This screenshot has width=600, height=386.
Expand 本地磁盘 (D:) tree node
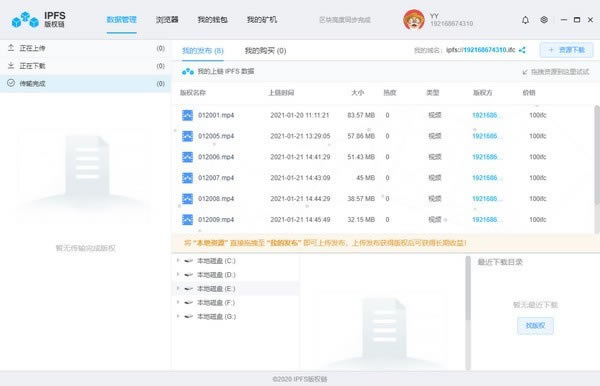[178, 275]
